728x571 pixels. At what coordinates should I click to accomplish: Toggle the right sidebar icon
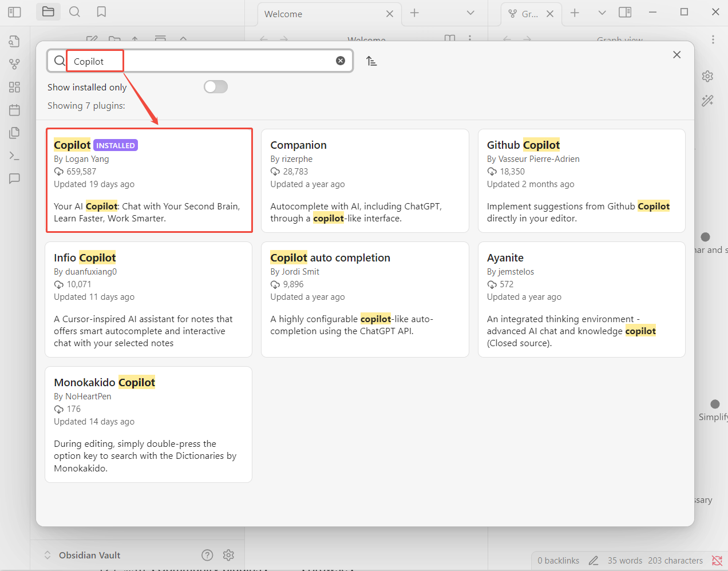(x=625, y=12)
